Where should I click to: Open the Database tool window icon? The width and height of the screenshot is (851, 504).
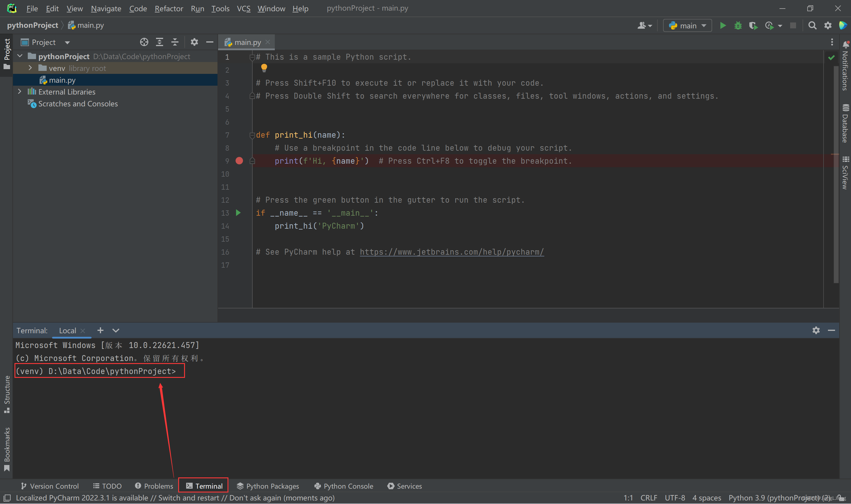[846, 108]
